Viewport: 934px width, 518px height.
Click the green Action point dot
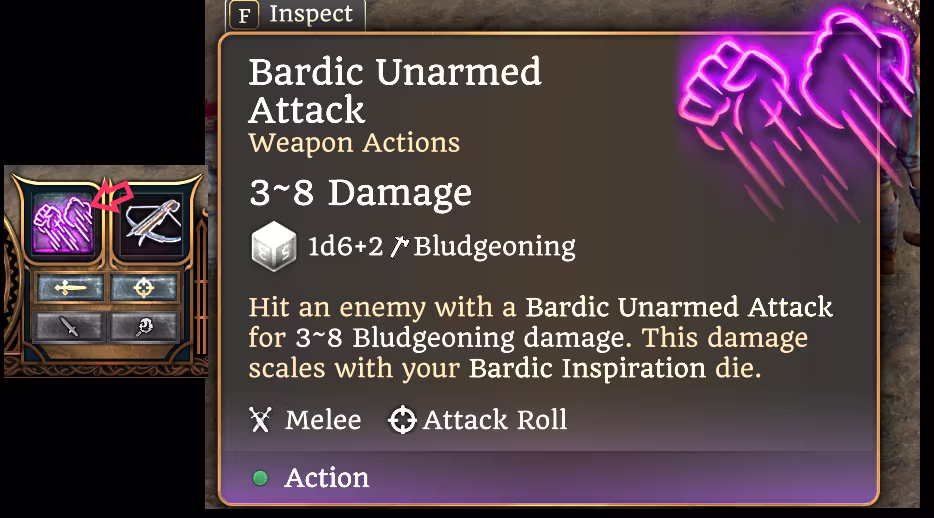(260, 478)
